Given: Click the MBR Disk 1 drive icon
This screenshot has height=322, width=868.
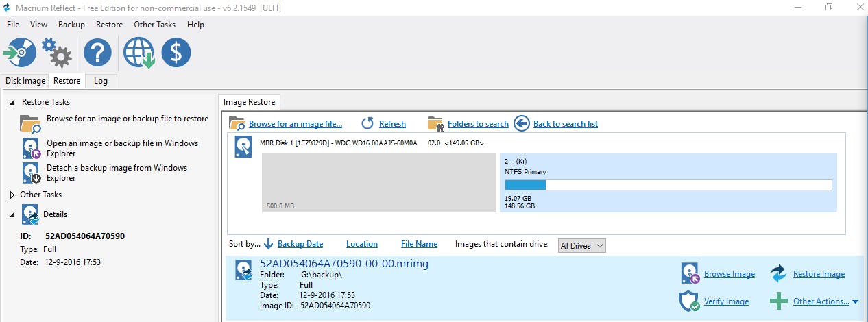Looking at the screenshot, I should click(x=243, y=146).
